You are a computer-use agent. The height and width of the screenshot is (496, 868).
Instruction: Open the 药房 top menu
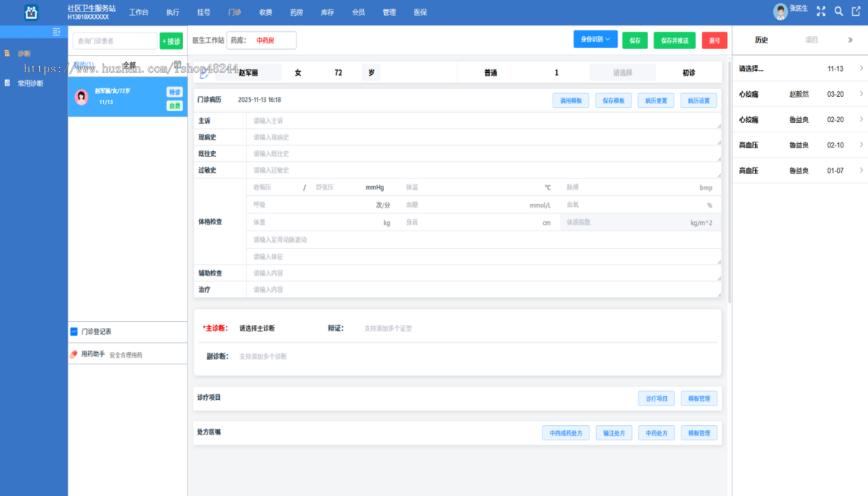click(x=297, y=12)
